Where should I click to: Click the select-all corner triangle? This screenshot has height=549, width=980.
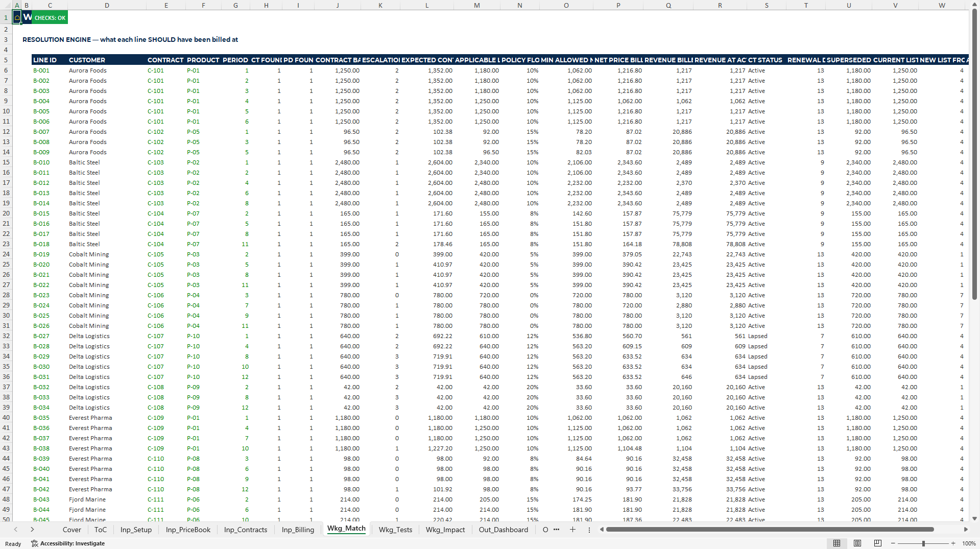pos(6,5)
